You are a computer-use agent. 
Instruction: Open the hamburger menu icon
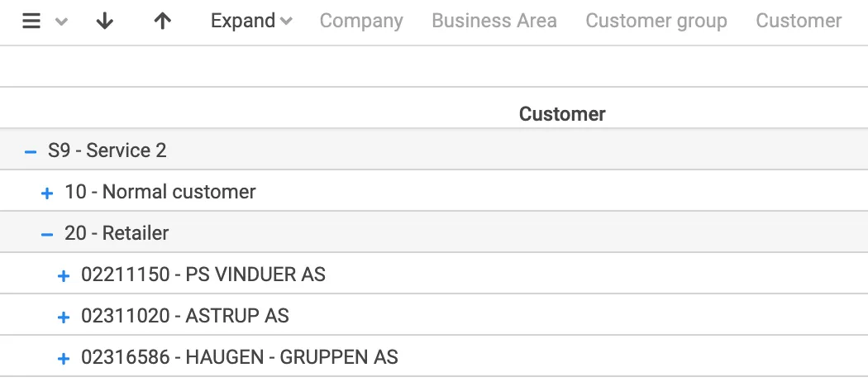click(x=31, y=21)
